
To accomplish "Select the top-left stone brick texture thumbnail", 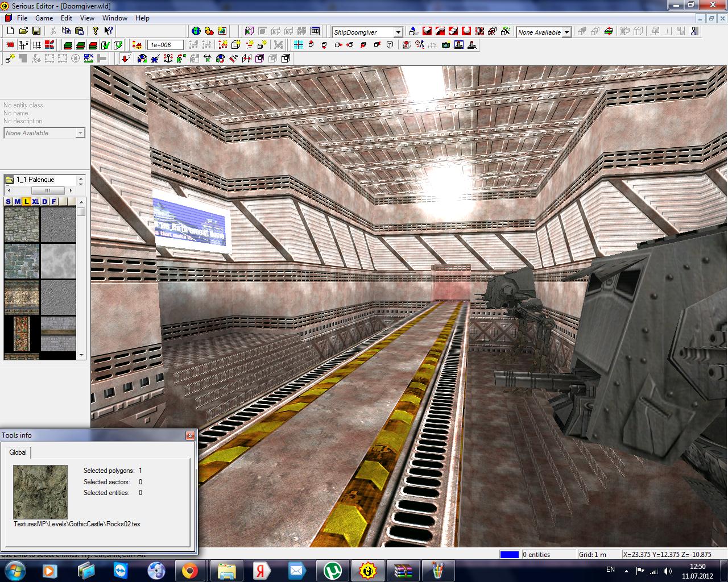I will pos(22,225).
